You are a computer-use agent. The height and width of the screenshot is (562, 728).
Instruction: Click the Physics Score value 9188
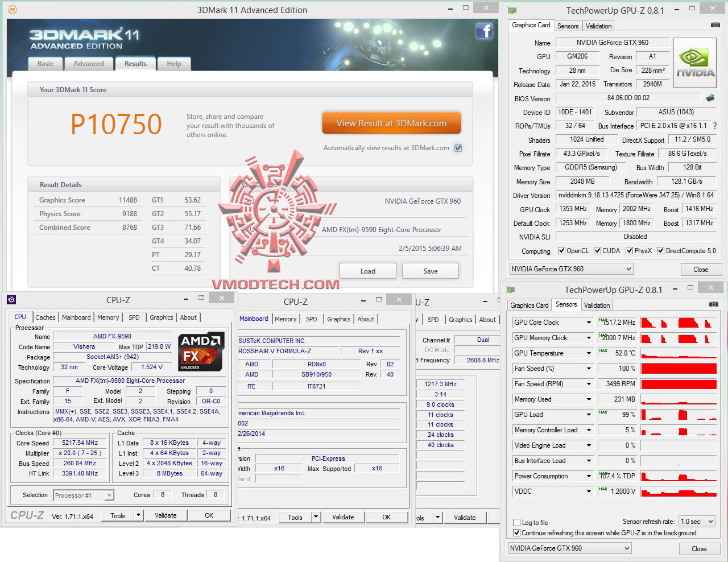tap(130, 214)
